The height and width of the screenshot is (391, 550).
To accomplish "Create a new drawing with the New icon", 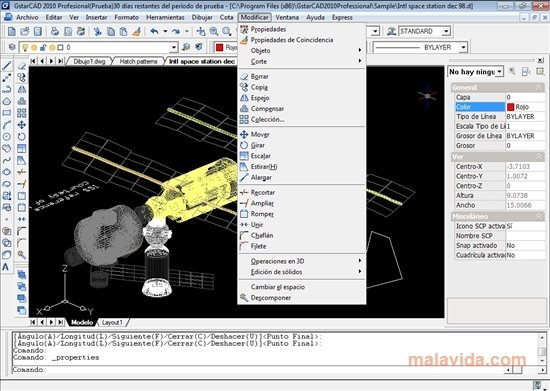I will point(12,32).
